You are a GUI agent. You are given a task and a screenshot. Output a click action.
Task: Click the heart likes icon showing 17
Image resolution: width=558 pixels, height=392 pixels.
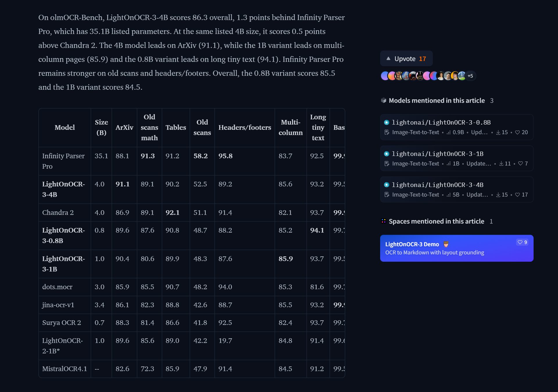(517, 195)
